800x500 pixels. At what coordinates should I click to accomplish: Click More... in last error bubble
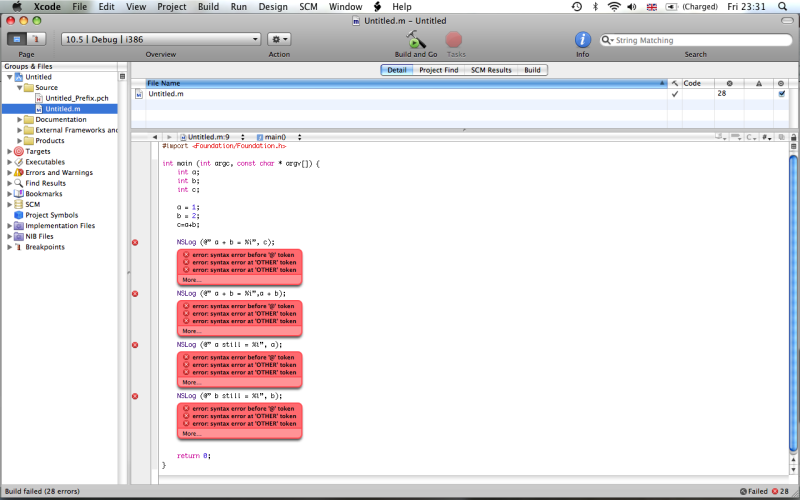click(191, 434)
